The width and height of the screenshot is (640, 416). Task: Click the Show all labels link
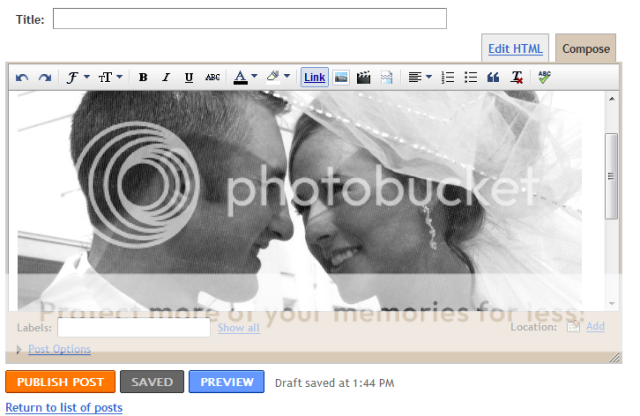(x=238, y=328)
